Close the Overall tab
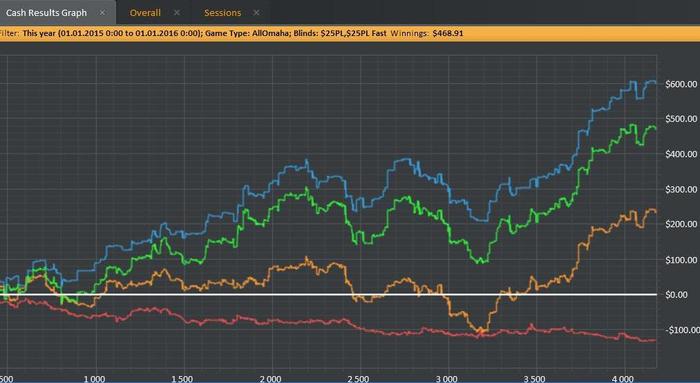 [x=177, y=12]
